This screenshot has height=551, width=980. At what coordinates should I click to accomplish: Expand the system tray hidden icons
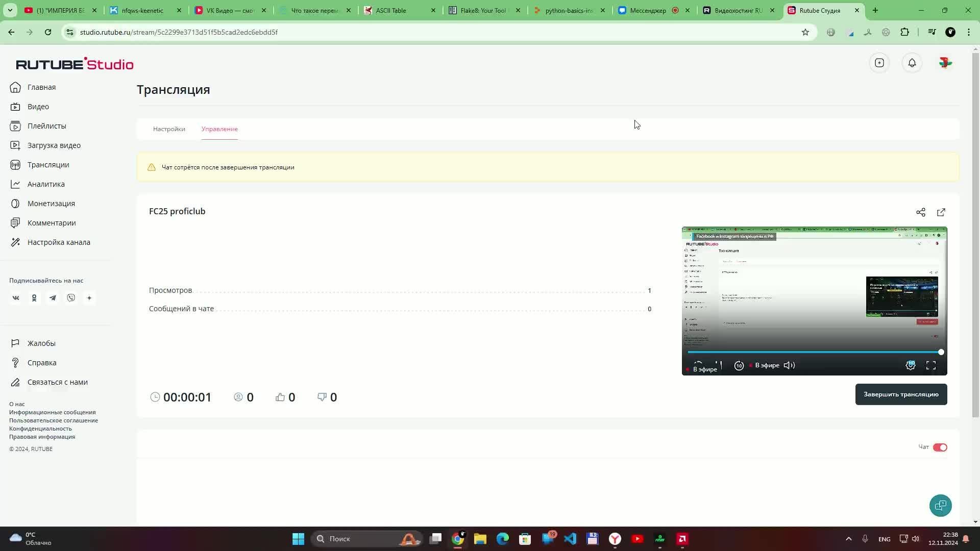coord(848,539)
